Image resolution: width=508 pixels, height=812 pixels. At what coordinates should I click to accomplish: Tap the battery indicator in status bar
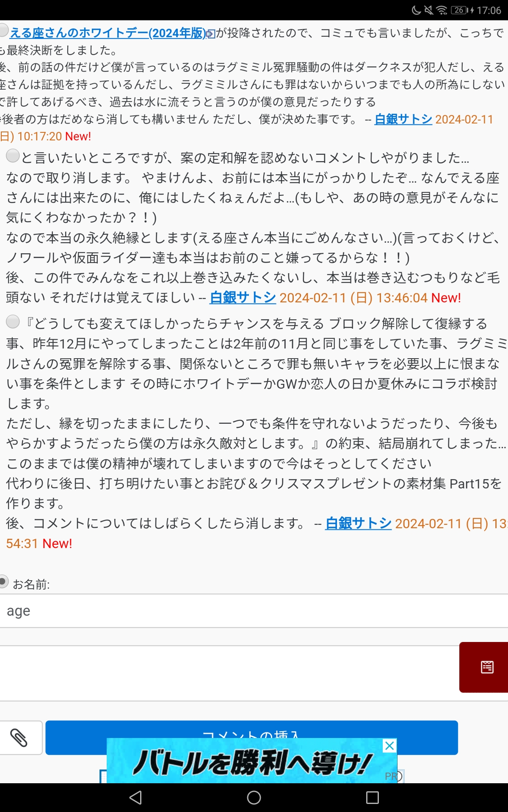(x=462, y=10)
